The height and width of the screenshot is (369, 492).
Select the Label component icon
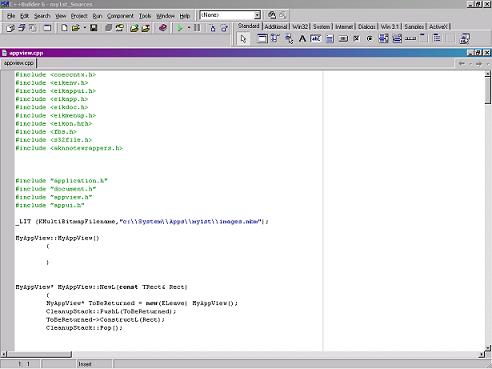(302, 39)
